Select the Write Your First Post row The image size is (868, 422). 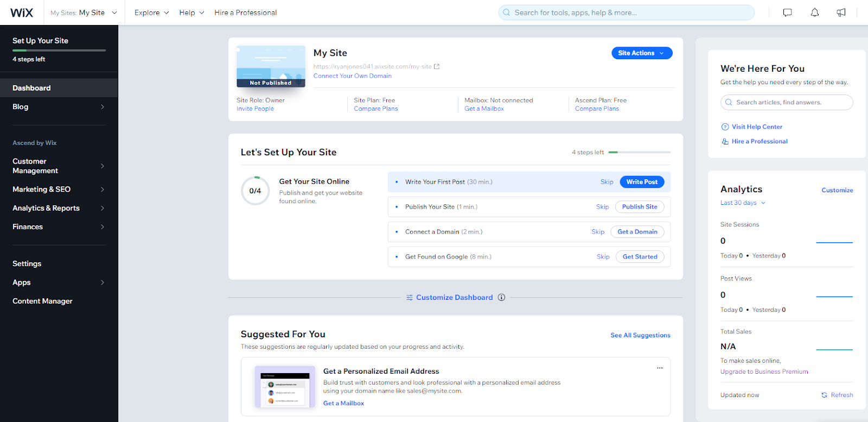tap(529, 182)
